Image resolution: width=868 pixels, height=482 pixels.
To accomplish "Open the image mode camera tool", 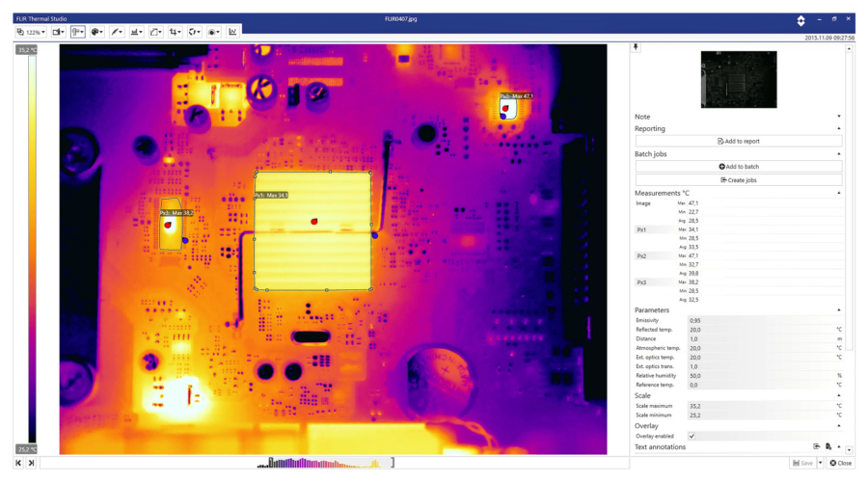I will [58, 32].
